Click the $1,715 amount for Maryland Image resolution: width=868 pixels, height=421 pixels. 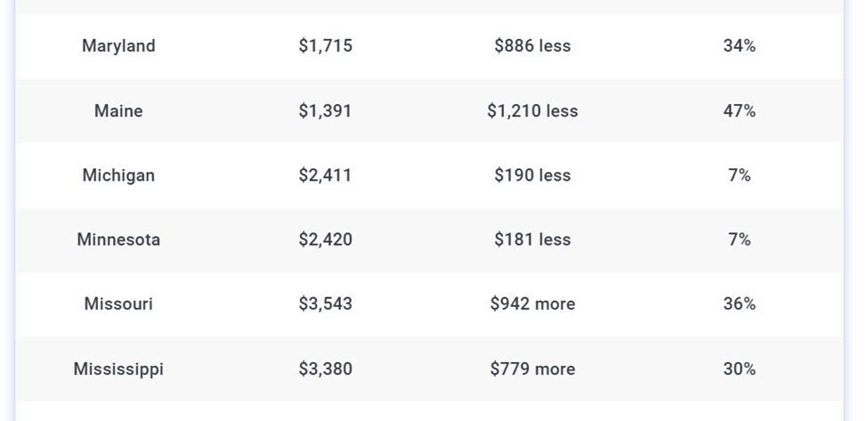pyautogui.click(x=325, y=46)
